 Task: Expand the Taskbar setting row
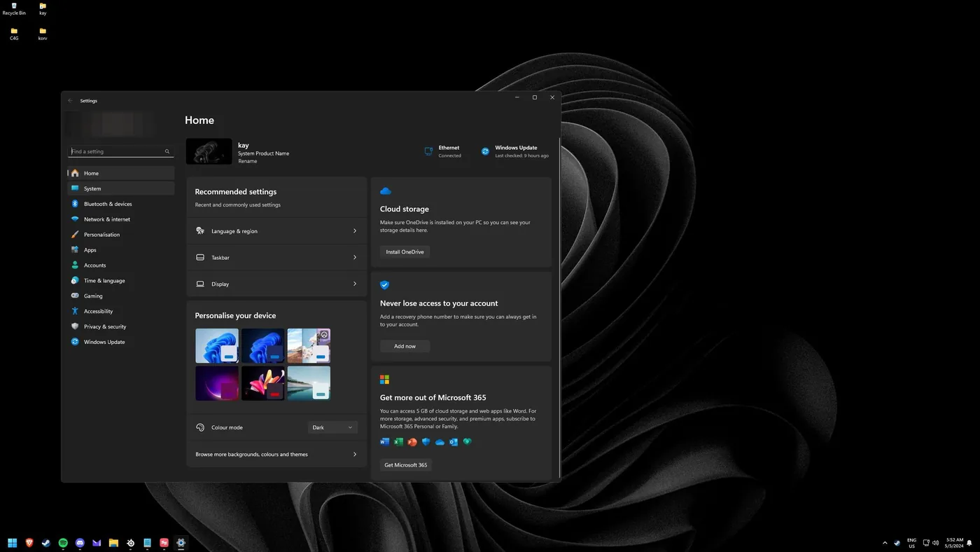pos(276,258)
